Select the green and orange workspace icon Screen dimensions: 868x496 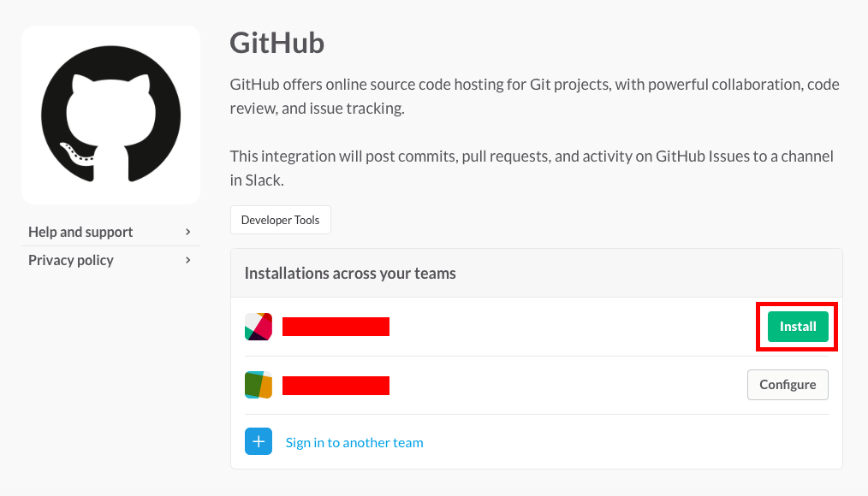pyautogui.click(x=259, y=385)
